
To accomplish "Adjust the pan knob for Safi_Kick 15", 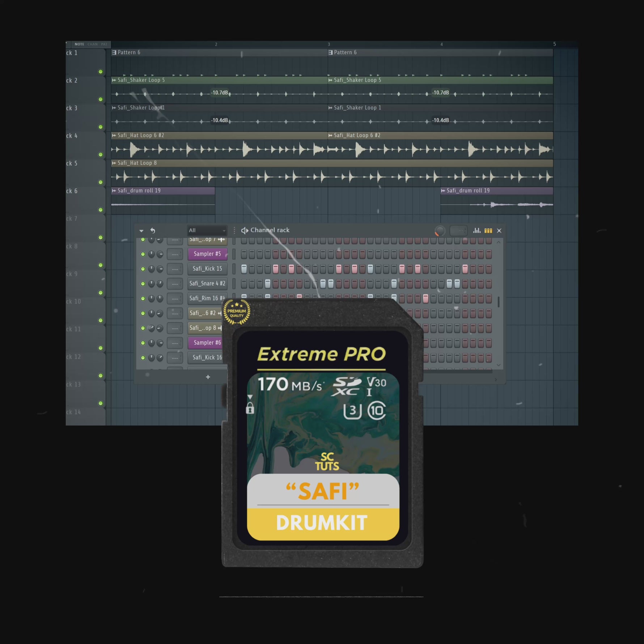I will [x=160, y=268].
